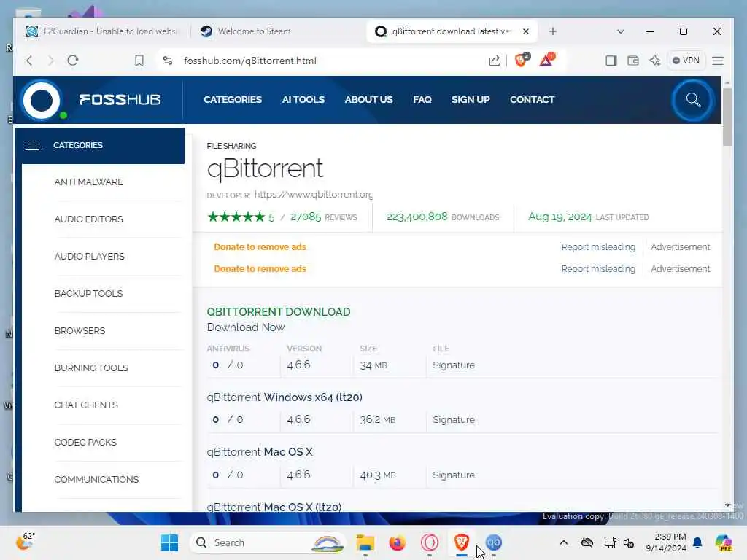
Task: Open Opera from taskbar
Action: point(429,542)
